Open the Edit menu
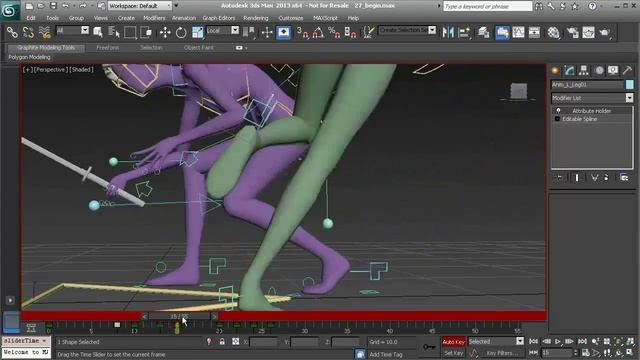This screenshot has height=360, width=640. pos(31,18)
